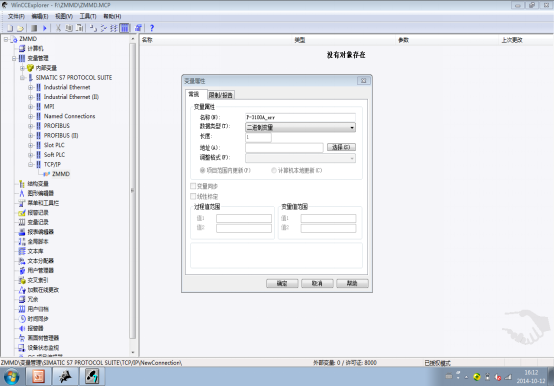This screenshot has width=554, height=386.
Task: Expand the Named Connections channel unit
Action: tap(30, 116)
